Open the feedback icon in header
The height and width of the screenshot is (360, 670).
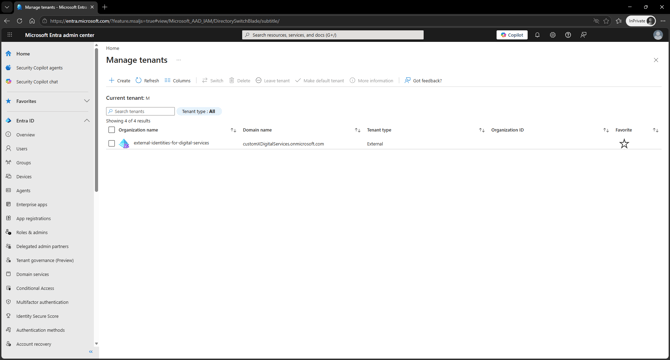[x=583, y=35]
